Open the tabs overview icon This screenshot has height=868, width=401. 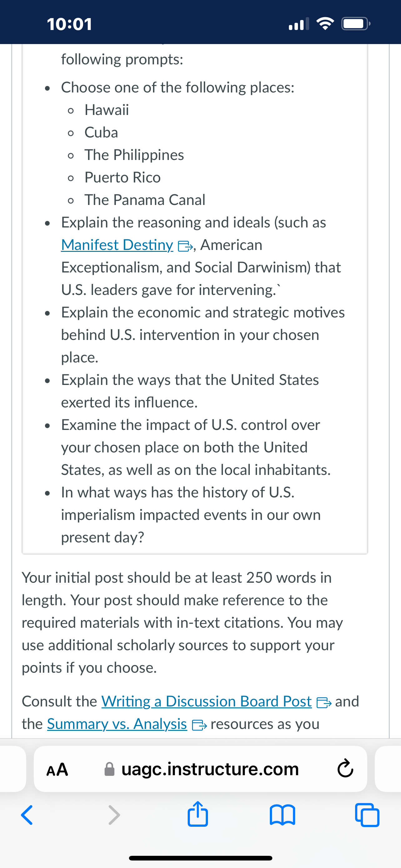(367, 815)
